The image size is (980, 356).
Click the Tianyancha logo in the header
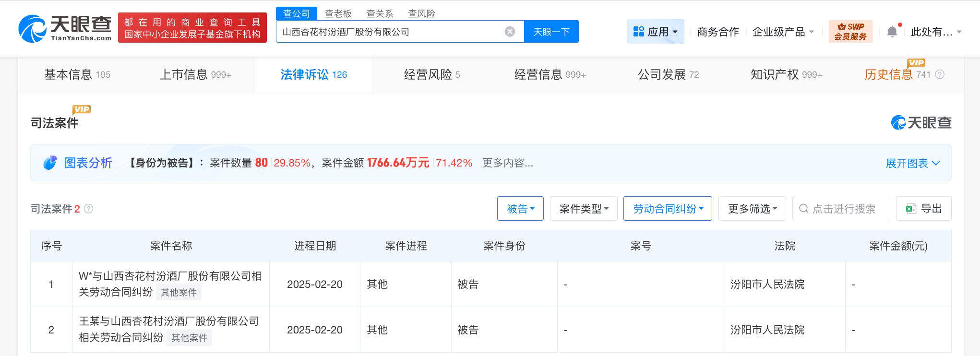click(65, 29)
